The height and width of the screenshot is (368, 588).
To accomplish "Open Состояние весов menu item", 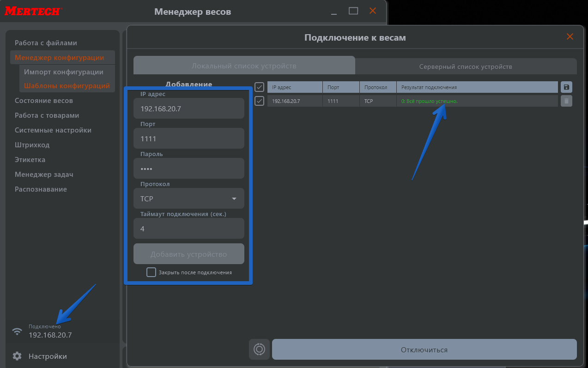I will pos(44,101).
